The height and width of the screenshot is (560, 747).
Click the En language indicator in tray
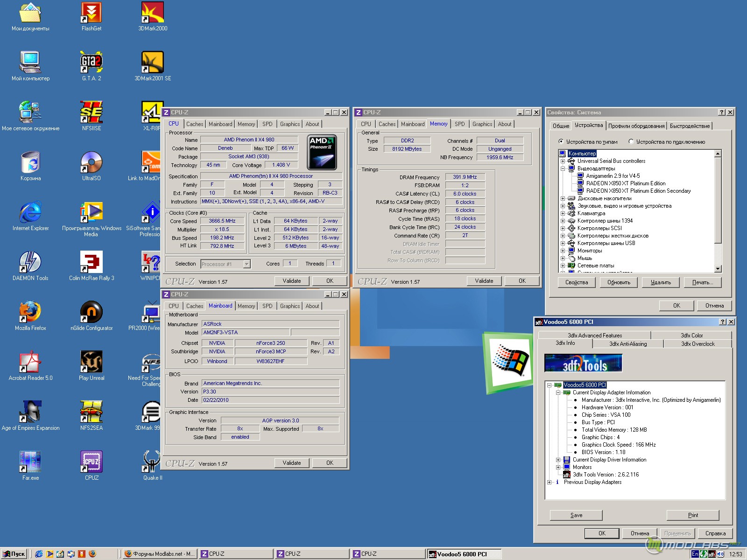point(695,554)
